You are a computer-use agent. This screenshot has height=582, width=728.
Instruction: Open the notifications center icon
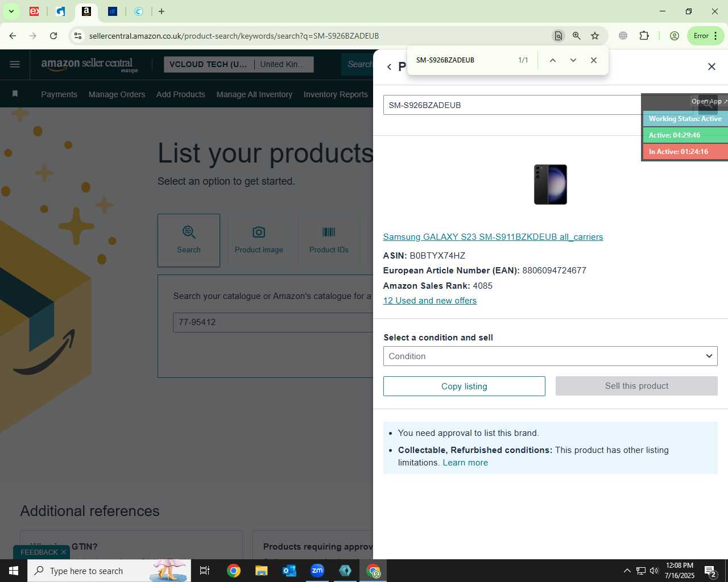[x=710, y=571]
